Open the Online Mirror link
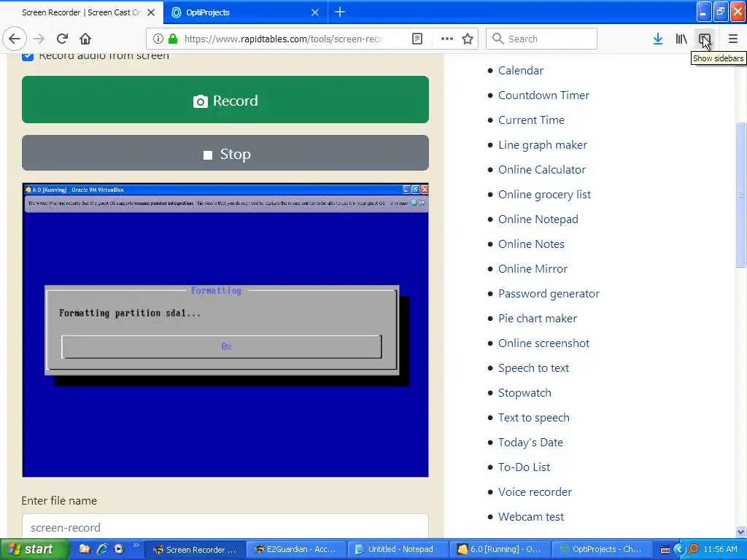Image resolution: width=747 pixels, height=560 pixels. 533,268
